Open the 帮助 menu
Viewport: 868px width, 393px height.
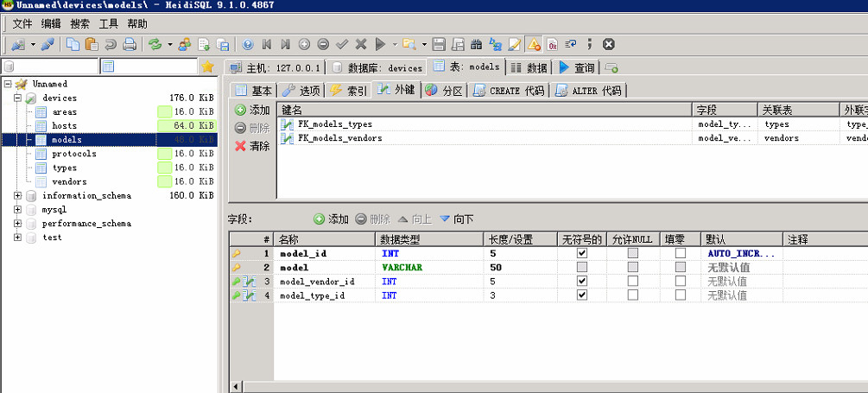[x=138, y=24]
